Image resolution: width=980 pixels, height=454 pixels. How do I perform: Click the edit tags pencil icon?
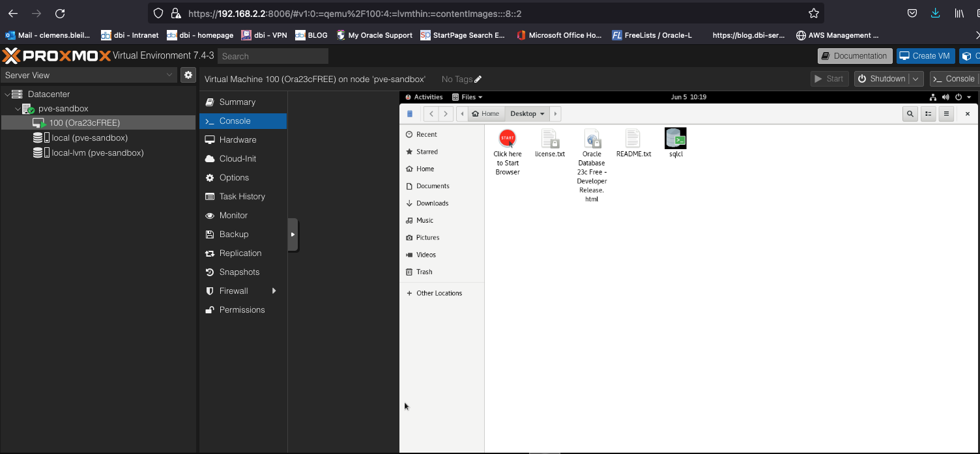pyautogui.click(x=478, y=79)
